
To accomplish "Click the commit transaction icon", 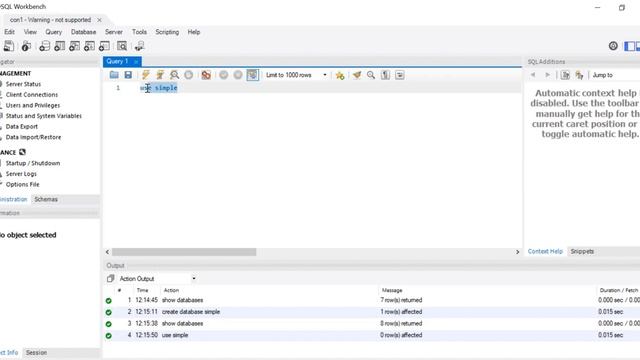I will click(x=224, y=75).
